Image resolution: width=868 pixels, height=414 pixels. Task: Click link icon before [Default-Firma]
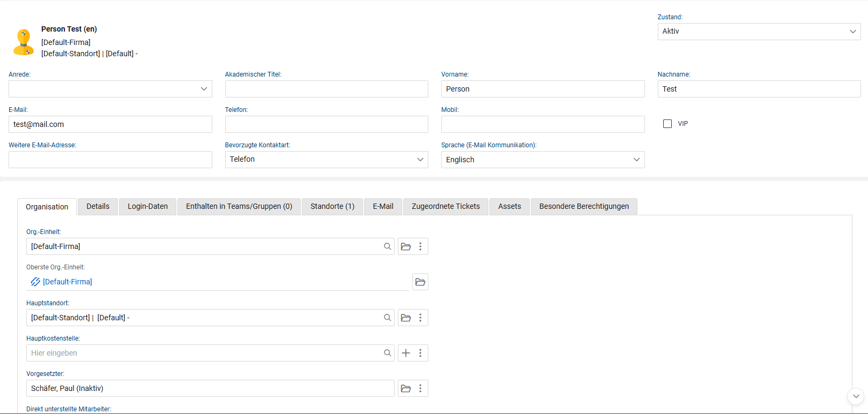[35, 282]
